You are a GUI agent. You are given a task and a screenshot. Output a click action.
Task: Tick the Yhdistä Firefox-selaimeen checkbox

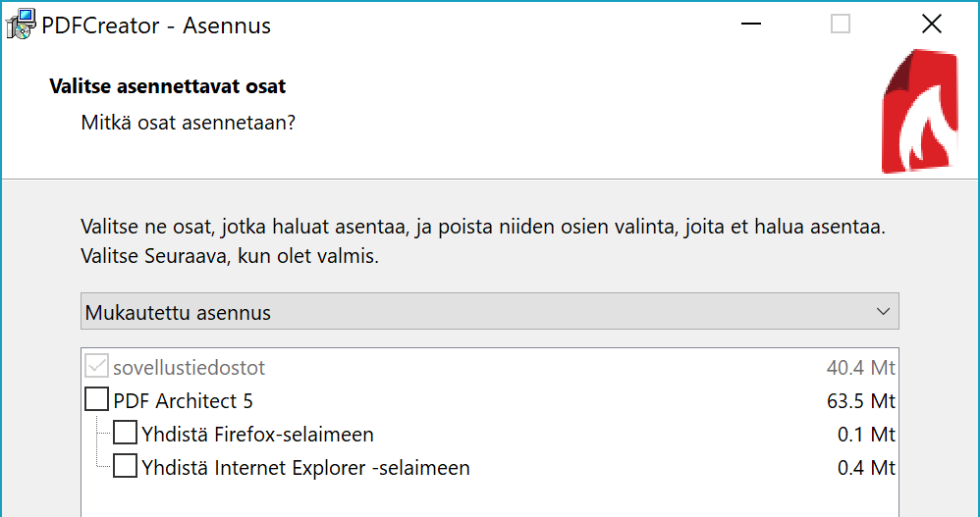click(125, 434)
